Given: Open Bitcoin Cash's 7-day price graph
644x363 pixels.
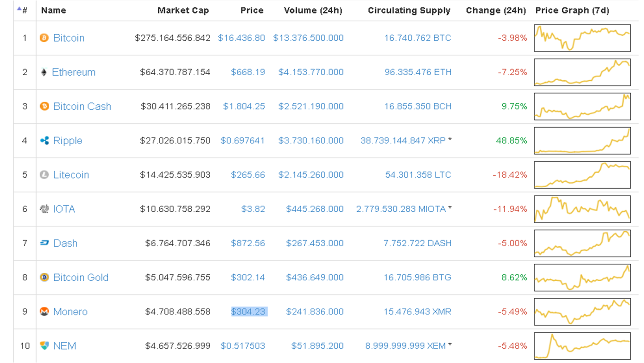Looking at the screenshot, I should coord(583,106).
